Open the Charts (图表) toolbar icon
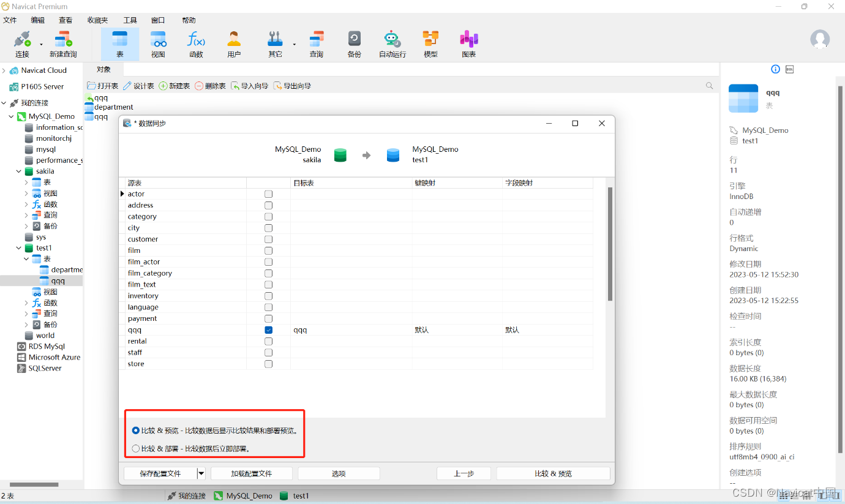 tap(469, 43)
